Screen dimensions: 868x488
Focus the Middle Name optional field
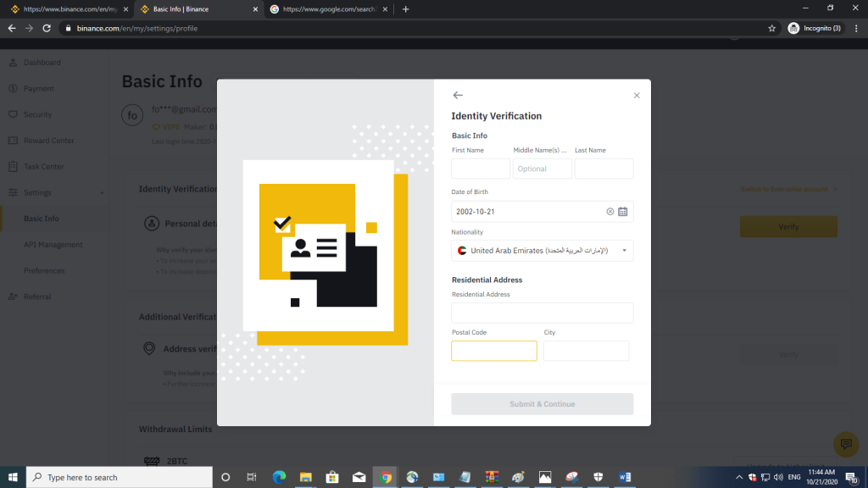[x=542, y=169]
